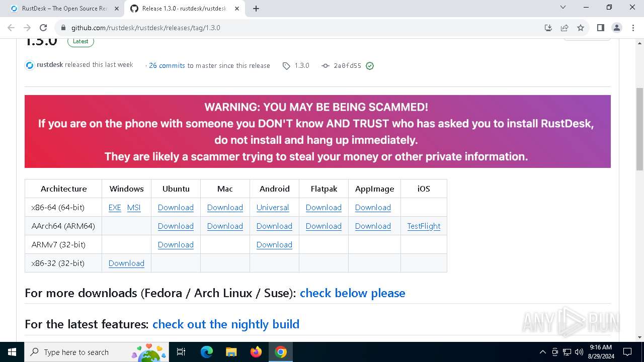Open the tab search dropdown
The width and height of the screenshot is (644, 362).
pyautogui.click(x=563, y=7)
